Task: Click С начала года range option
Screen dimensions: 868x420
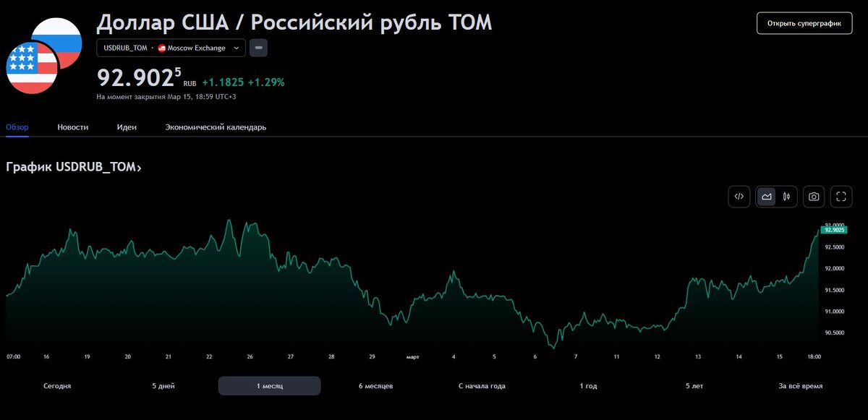Action: [x=482, y=385]
